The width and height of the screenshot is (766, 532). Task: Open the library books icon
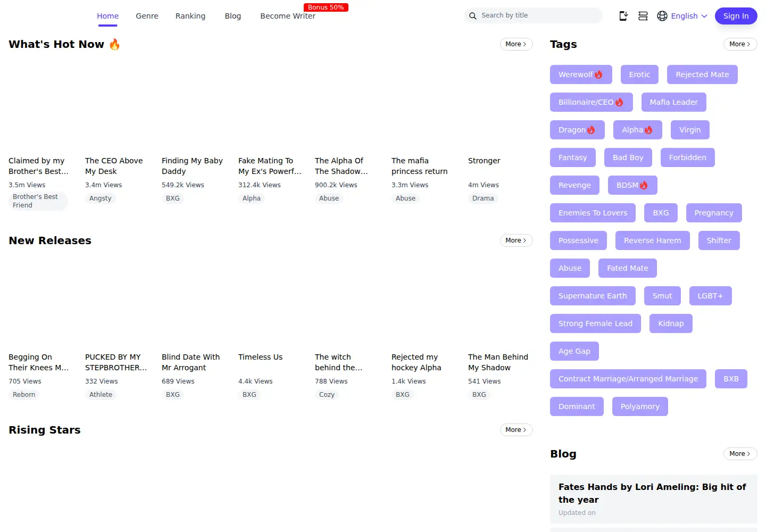643,16
